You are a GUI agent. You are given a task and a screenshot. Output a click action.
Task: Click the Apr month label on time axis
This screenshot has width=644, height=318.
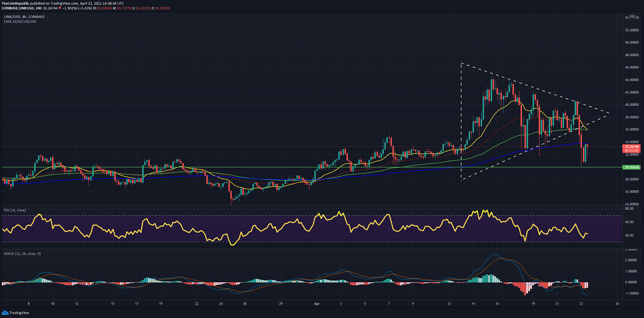[317, 304]
